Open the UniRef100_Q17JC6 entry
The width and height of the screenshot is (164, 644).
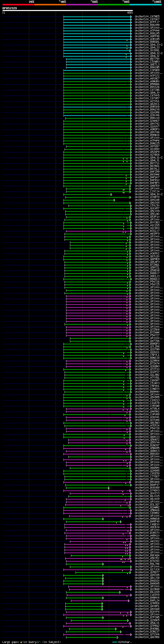[147, 570]
